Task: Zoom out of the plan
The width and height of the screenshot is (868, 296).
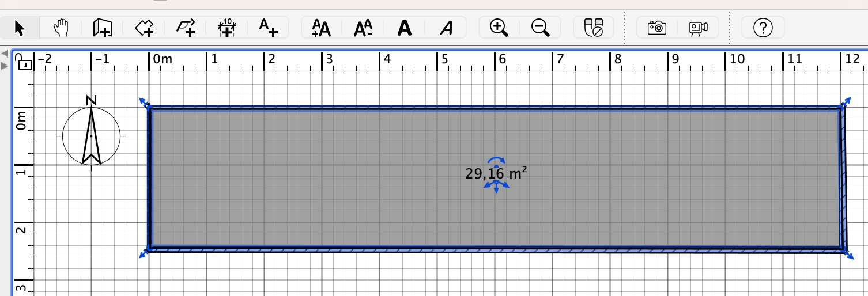Action: pos(541,27)
